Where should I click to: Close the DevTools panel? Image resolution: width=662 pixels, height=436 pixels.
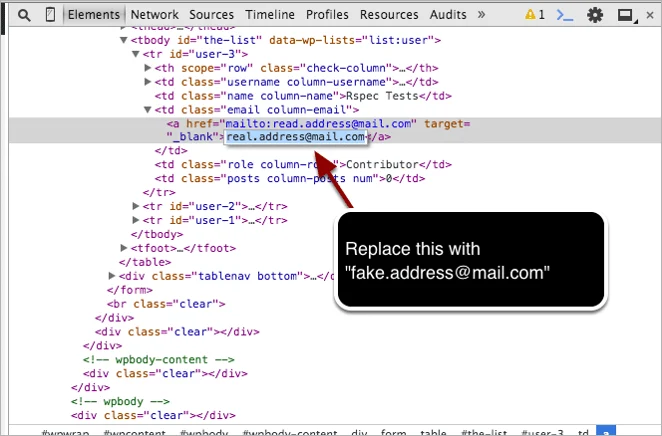[x=650, y=15]
